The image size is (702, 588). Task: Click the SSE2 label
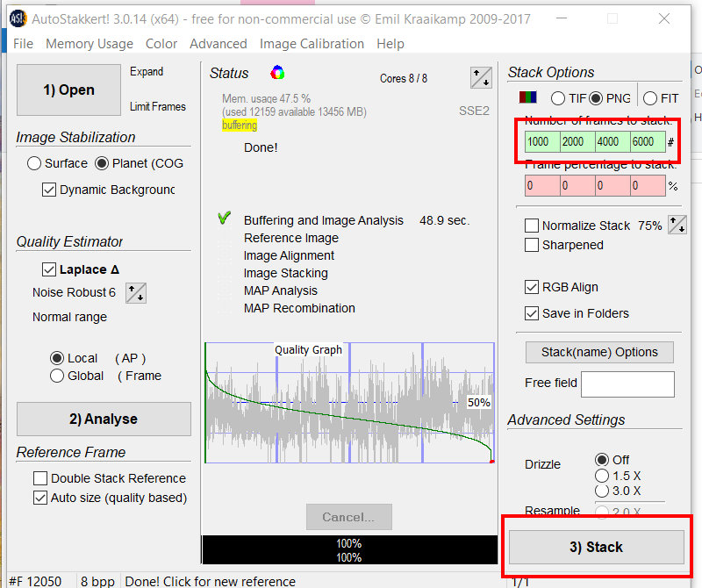(x=474, y=111)
